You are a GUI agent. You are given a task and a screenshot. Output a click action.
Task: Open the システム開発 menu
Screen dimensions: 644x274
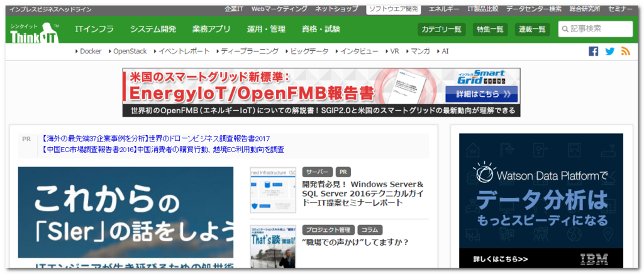tap(153, 29)
